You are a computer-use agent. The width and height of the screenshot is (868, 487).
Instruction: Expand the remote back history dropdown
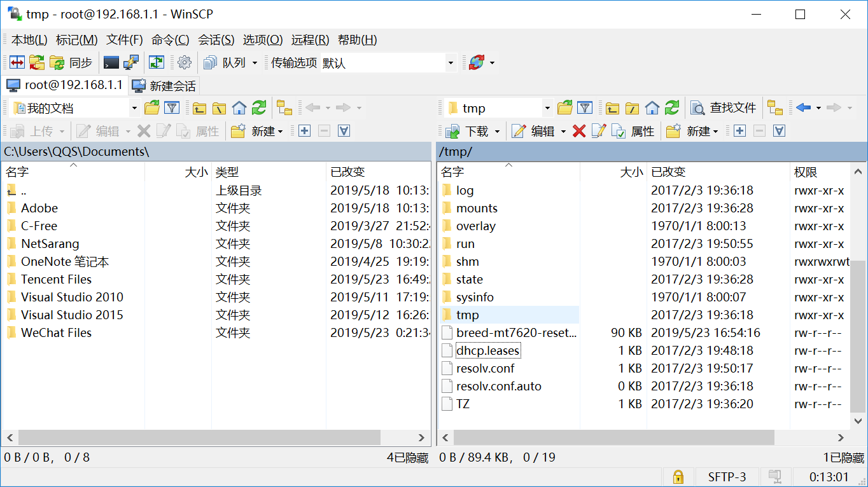[x=818, y=108]
